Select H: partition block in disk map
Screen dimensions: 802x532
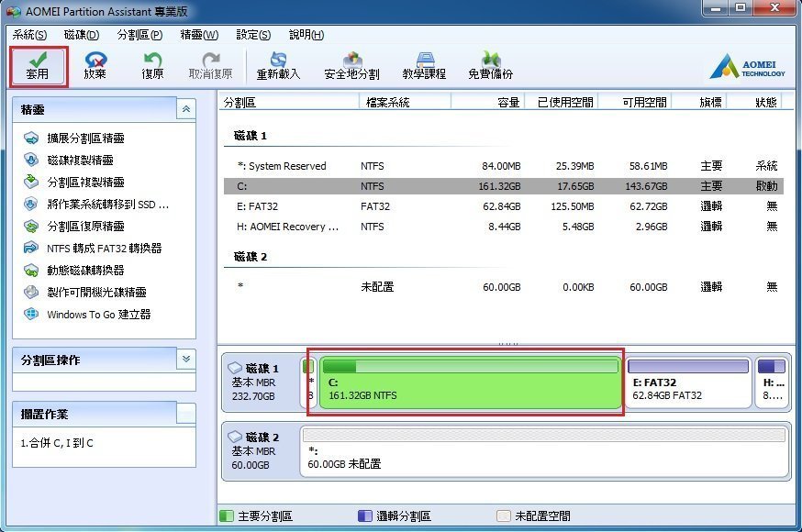click(772, 382)
